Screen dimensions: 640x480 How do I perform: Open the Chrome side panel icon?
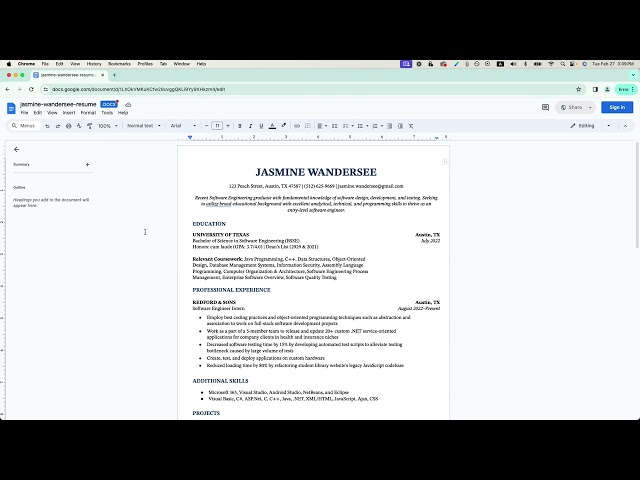coord(595,89)
